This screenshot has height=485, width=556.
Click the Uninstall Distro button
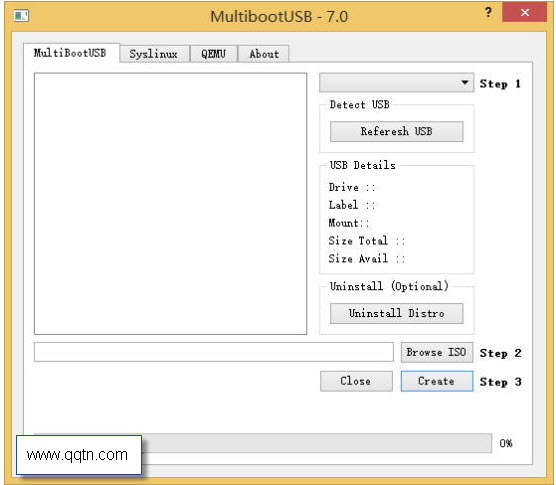pyautogui.click(x=396, y=313)
